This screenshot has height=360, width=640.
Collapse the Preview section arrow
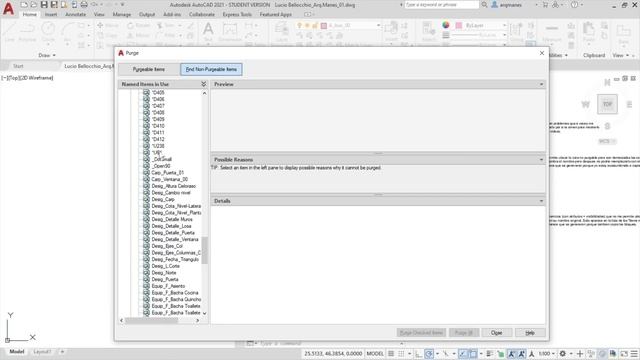[541, 84]
